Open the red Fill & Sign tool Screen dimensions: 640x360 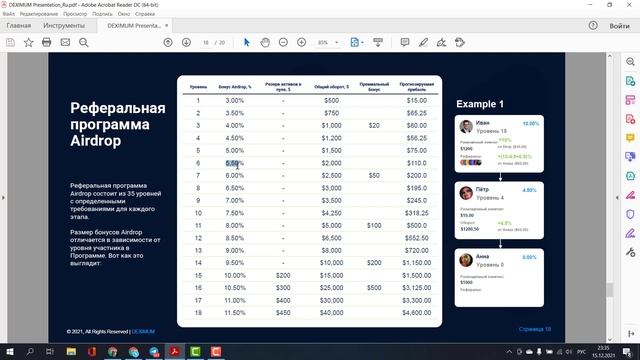[630, 195]
